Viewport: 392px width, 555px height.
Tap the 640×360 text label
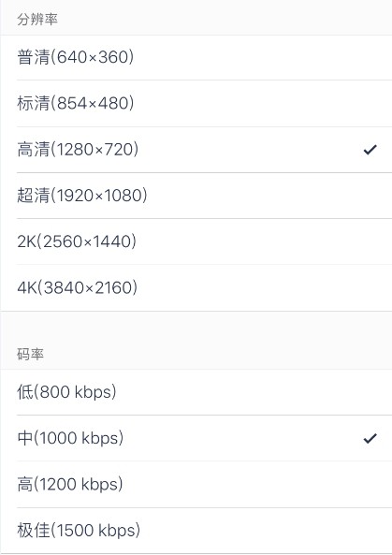click(x=92, y=57)
